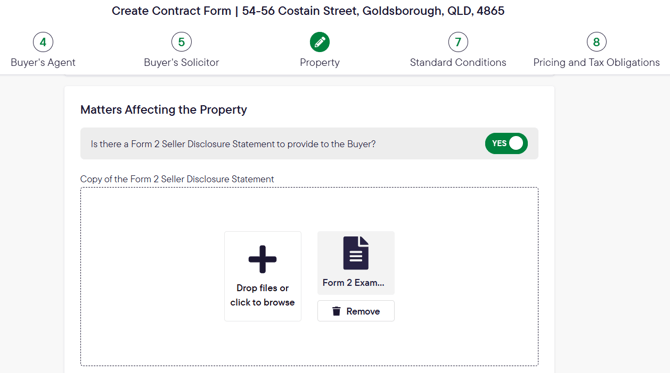
Task: Click the green pencil Property step icon
Action: click(320, 42)
